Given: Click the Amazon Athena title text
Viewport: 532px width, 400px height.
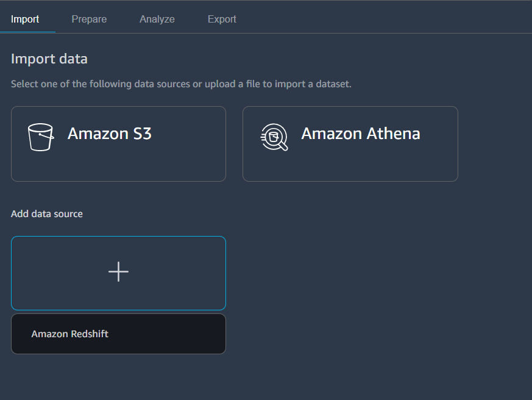Looking at the screenshot, I should pyautogui.click(x=361, y=134).
